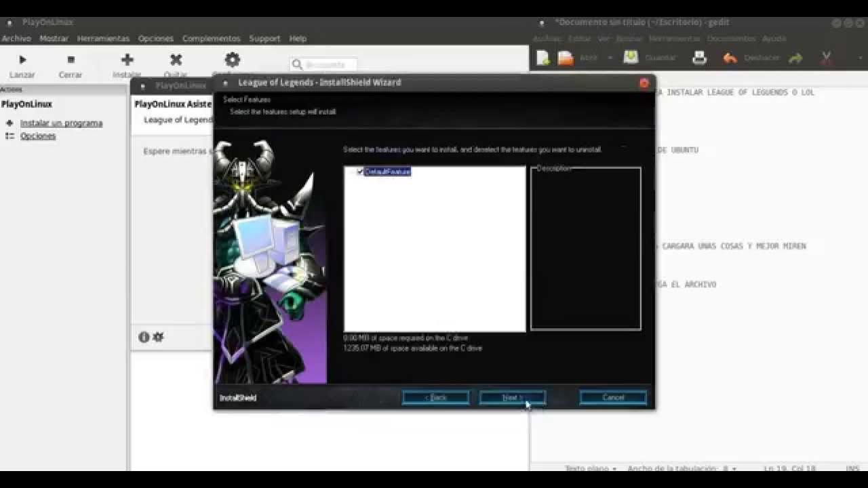Screen dimensions: 868x488
Task: Click the plus icon beside Instalar un programa
Action: point(9,123)
